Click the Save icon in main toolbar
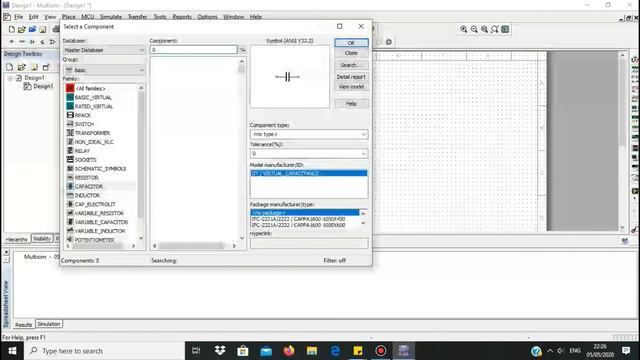The width and height of the screenshot is (640, 360). click(42, 29)
